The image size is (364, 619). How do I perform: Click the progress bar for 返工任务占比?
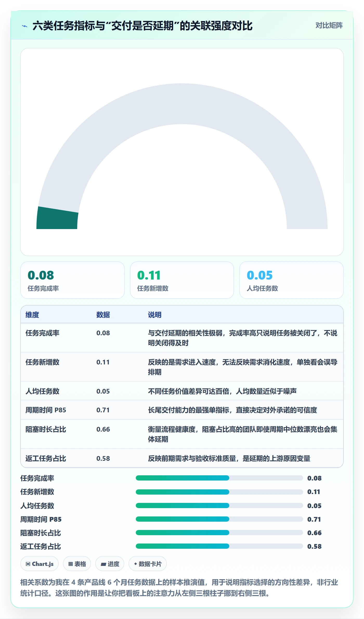pyautogui.click(x=219, y=546)
